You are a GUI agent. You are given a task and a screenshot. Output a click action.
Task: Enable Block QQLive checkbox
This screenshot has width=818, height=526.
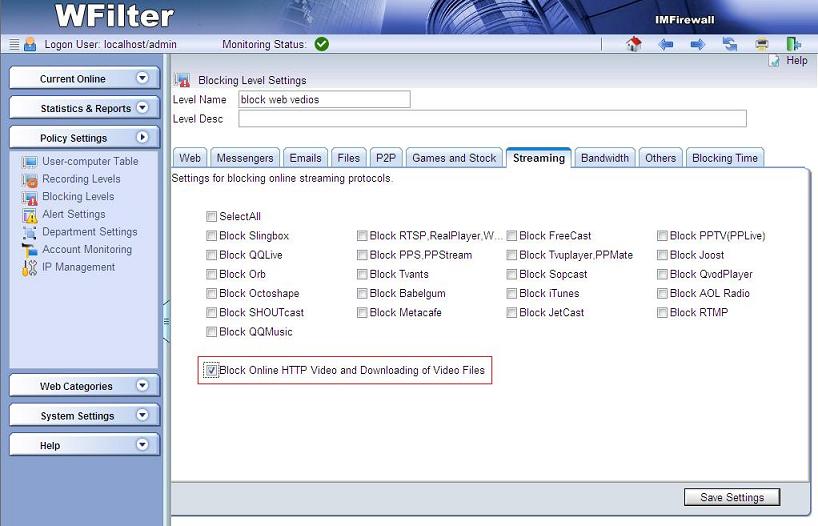[x=211, y=255]
